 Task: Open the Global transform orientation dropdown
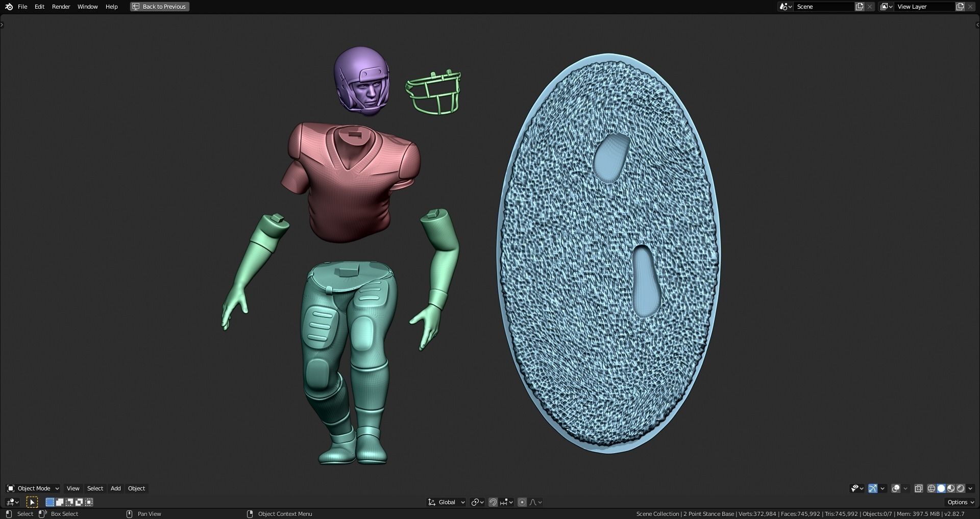pyautogui.click(x=447, y=502)
